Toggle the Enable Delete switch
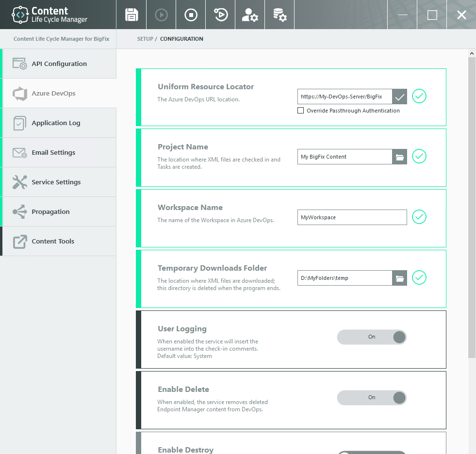Image resolution: width=476 pixels, height=454 pixels. (372, 398)
